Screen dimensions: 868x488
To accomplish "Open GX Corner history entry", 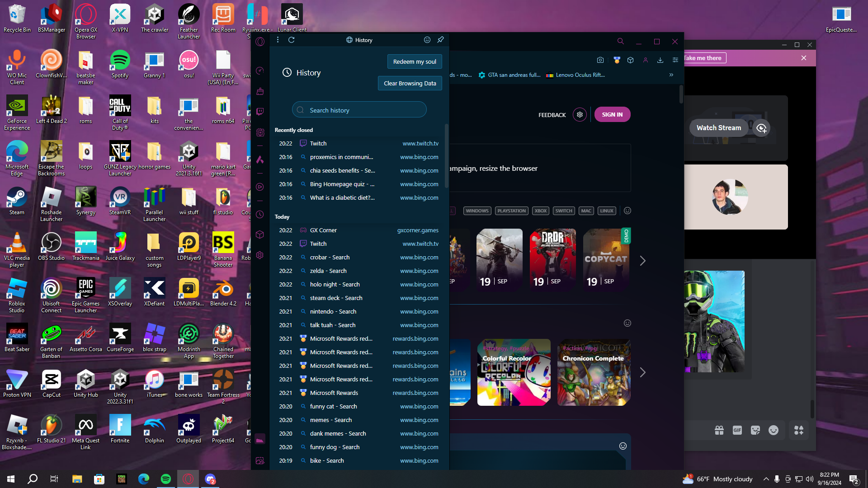I will click(x=323, y=230).
